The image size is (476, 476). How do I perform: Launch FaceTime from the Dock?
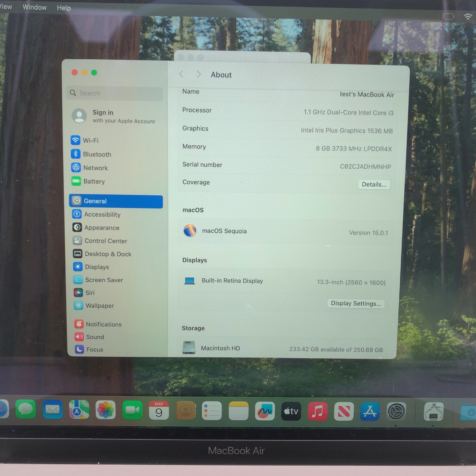click(x=132, y=410)
